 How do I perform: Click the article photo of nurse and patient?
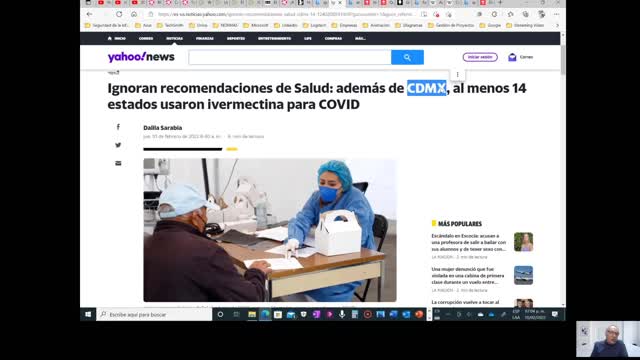coord(270,230)
